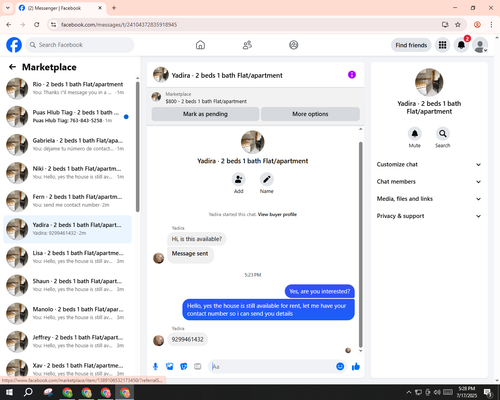Viewport: 500px width, 400px height.
Task: Reload the page in the browser
Action: pyautogui.click(x=37, y=25)
